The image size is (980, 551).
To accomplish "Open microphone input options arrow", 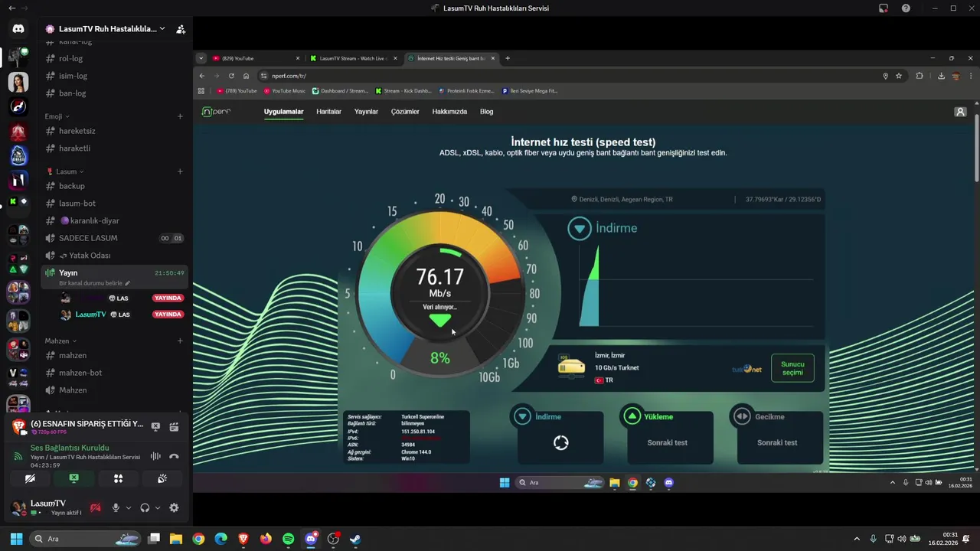I will [x=128, y=507].
